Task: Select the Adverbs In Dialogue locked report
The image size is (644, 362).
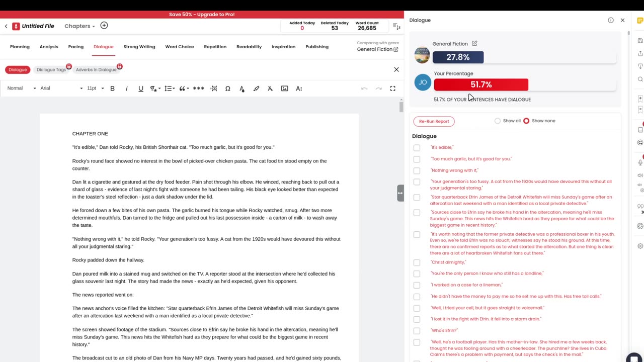Action: pos(97,69)
